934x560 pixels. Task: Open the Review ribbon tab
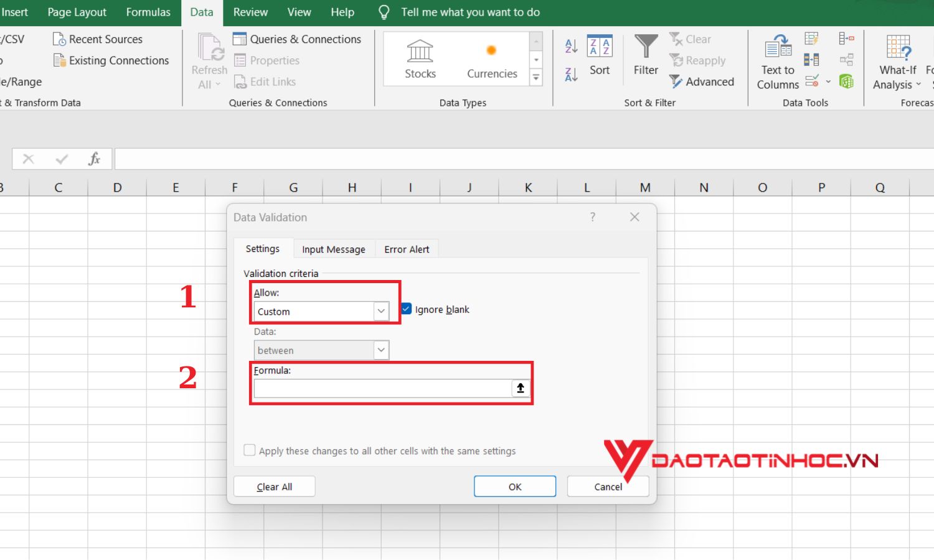point(250,12)
